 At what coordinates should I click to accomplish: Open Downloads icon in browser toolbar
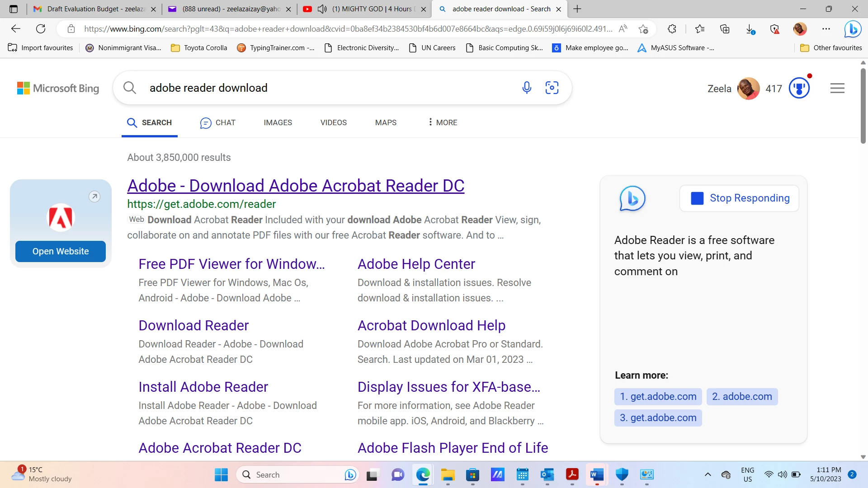[750, 29]
